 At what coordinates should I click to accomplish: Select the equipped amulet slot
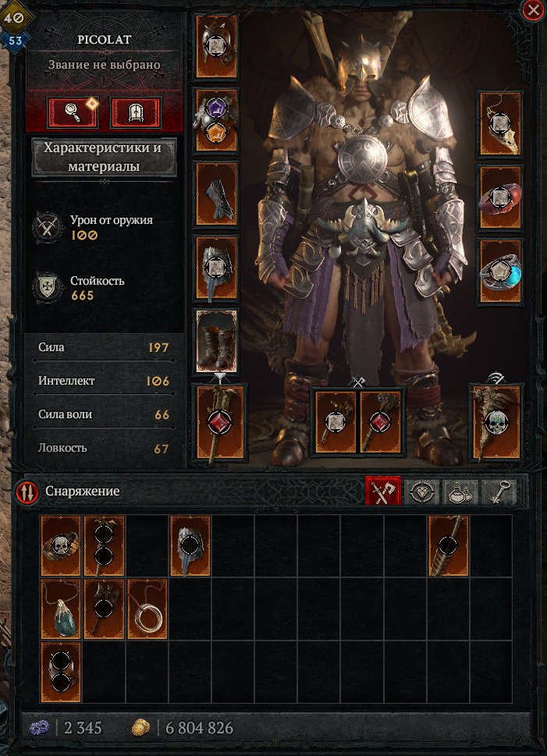pyautogui.click(x=499, y=124)
